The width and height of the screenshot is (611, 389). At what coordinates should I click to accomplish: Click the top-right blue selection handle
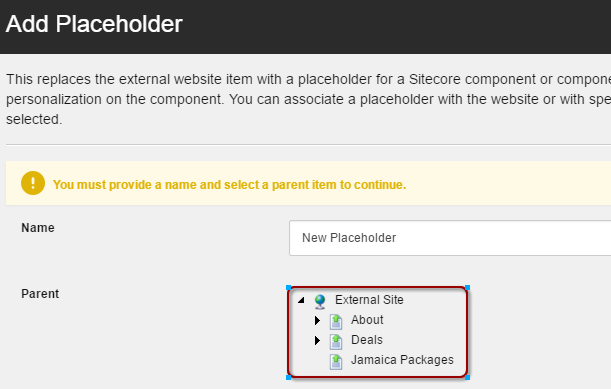click(468, 288)
